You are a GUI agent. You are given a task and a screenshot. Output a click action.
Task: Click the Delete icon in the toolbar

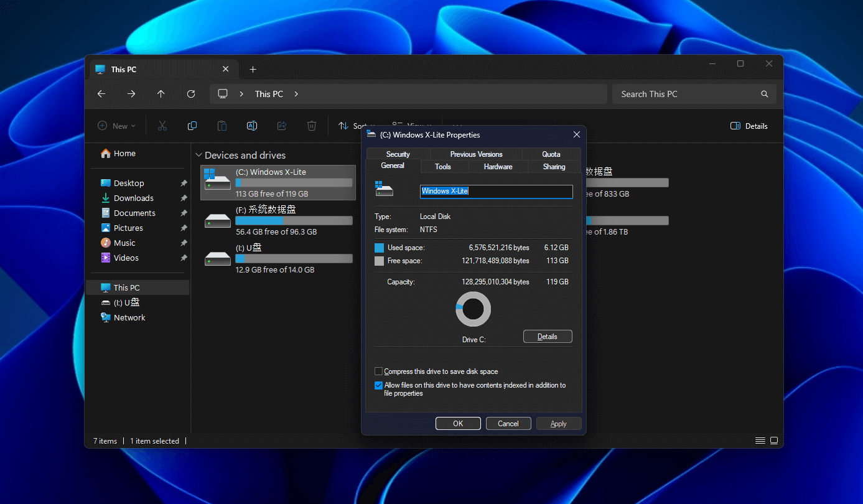312,125
